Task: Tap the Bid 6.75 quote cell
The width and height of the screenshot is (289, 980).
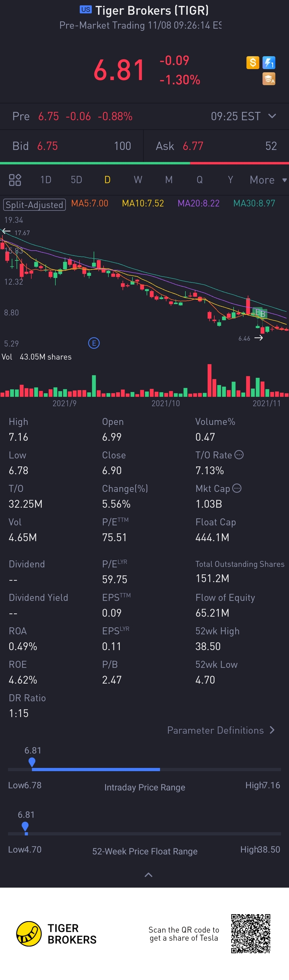Action: (71, 146)
